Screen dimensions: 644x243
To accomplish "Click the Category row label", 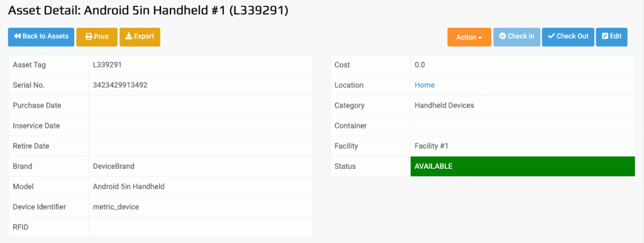I will [x=350, y=105].
